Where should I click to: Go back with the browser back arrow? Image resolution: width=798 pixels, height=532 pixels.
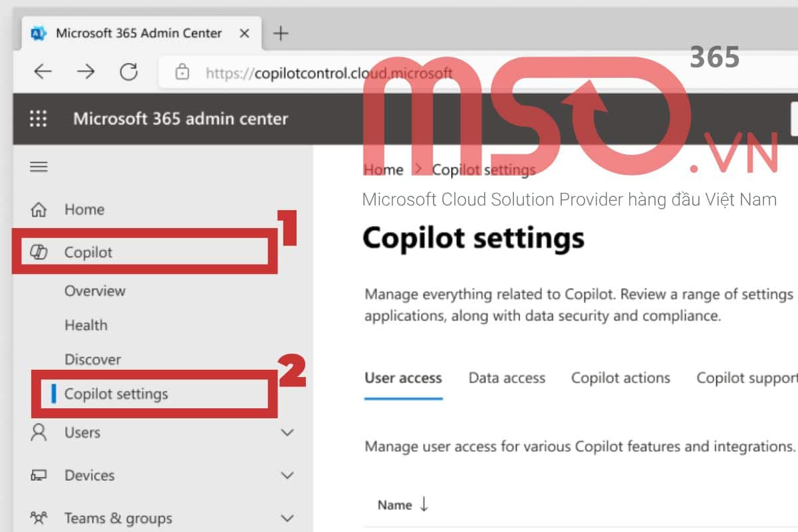click(43, 72)
